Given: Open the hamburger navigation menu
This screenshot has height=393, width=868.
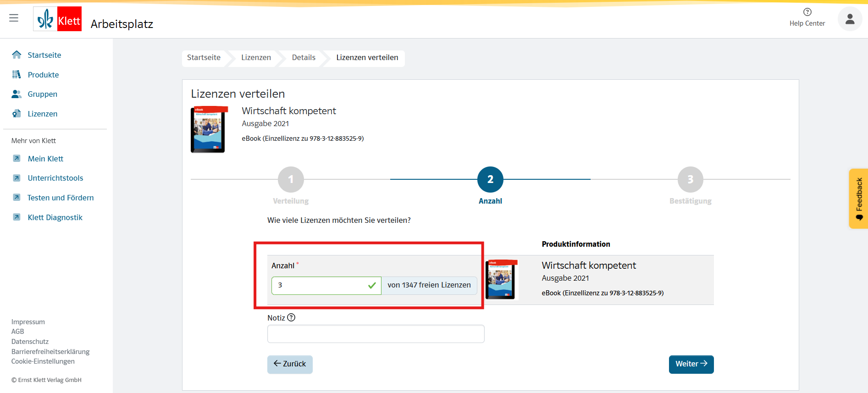Looking at the screenshot, I should (x=14, y=18).
